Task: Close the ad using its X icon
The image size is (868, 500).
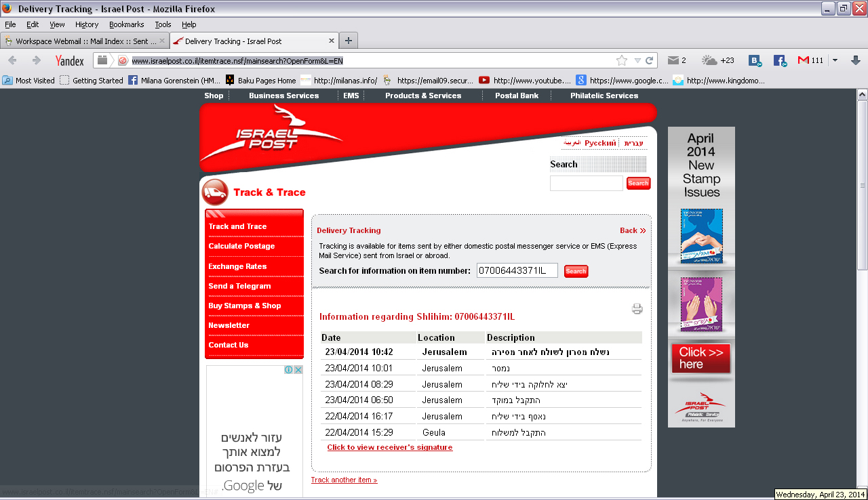Action: point(298,370)
